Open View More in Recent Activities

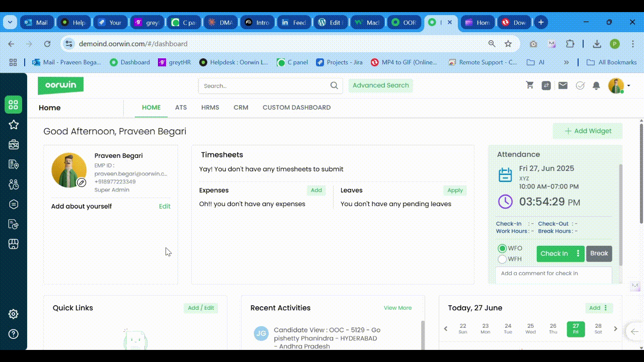point(397,308)
